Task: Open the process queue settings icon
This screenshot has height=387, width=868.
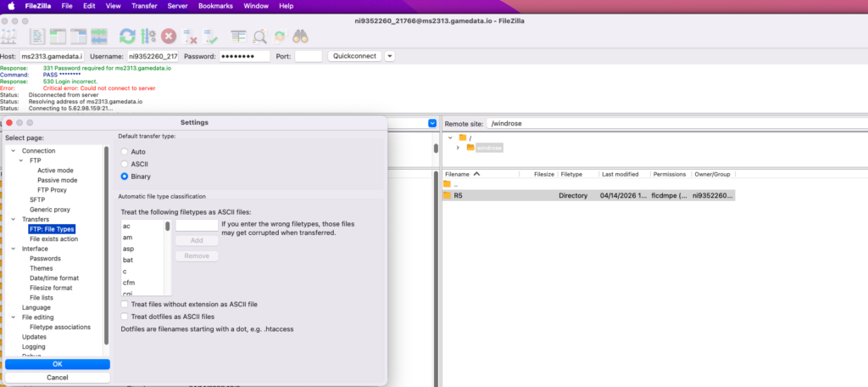Action: click(148, 36)
